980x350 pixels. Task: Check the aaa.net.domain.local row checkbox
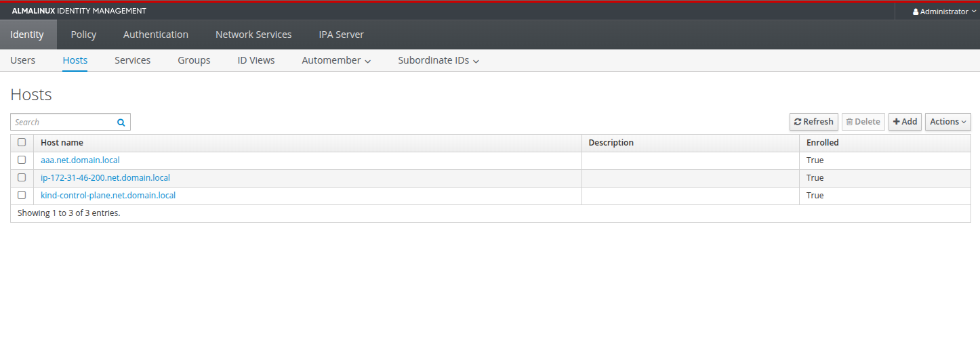click(x=22, y=160)
